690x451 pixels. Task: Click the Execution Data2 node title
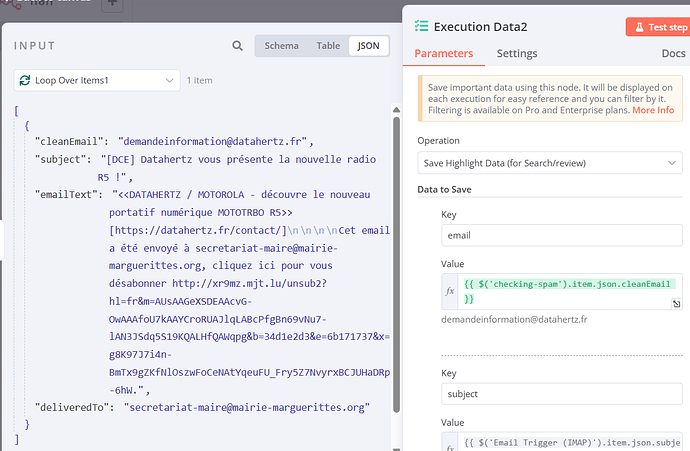point(480,27)
